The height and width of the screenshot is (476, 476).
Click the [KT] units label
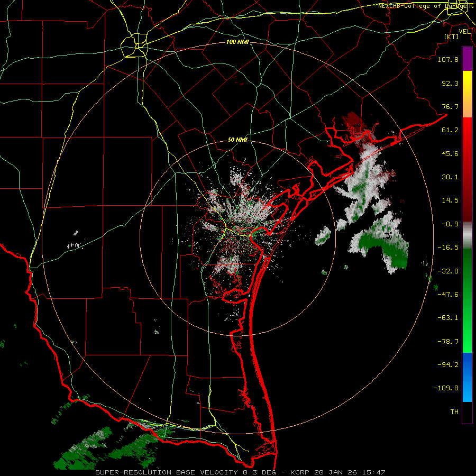pyautogui.click(x=451, y=36)
